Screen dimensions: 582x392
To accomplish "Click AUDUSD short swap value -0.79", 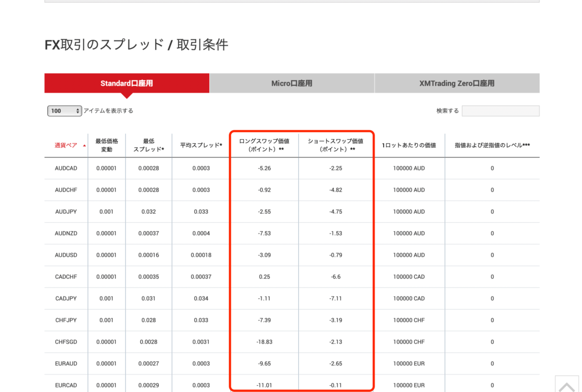I will coord(335,255).
